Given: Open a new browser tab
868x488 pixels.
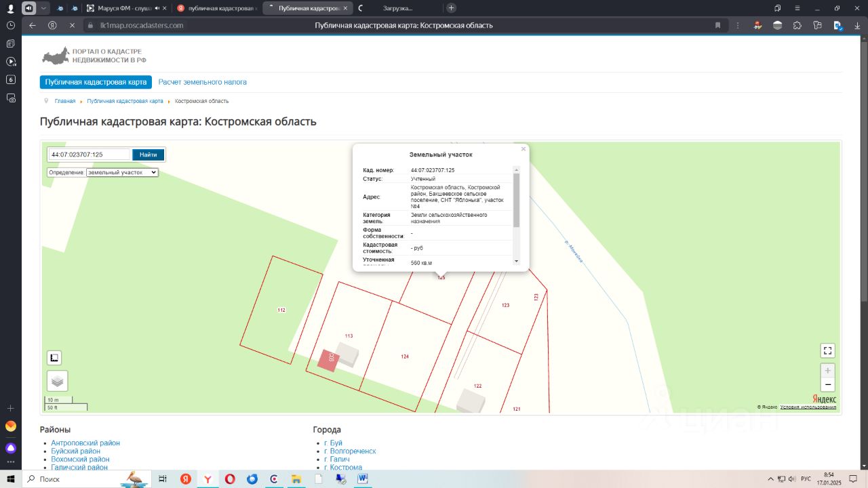Looking at the screenshot, I should coord(451,8).
